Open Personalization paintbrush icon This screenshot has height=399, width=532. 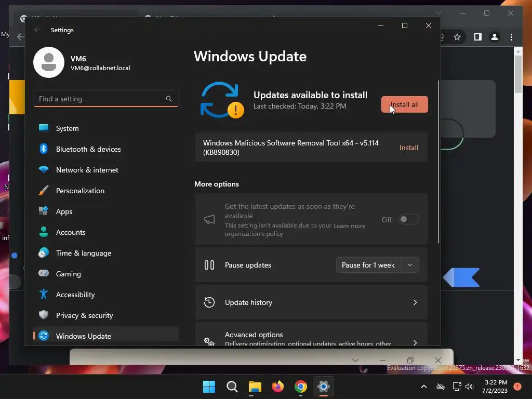pyautogui.click(x=44, y=190)
